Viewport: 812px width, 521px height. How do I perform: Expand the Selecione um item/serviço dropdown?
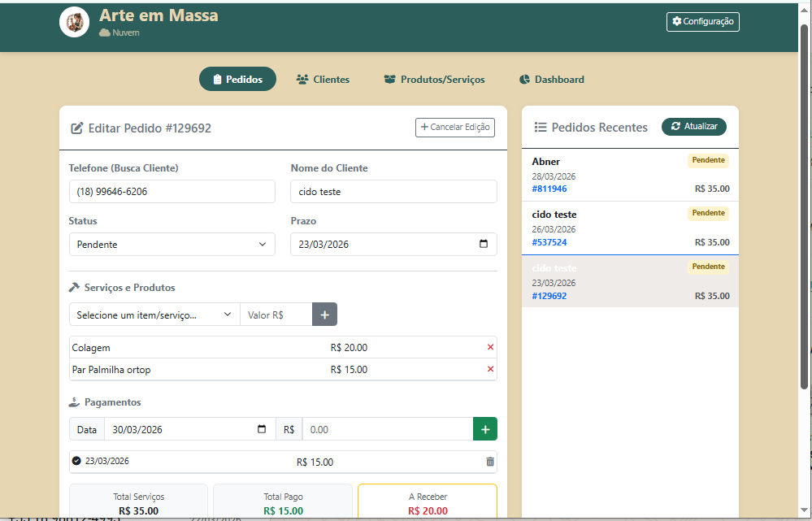click(154, 315)
